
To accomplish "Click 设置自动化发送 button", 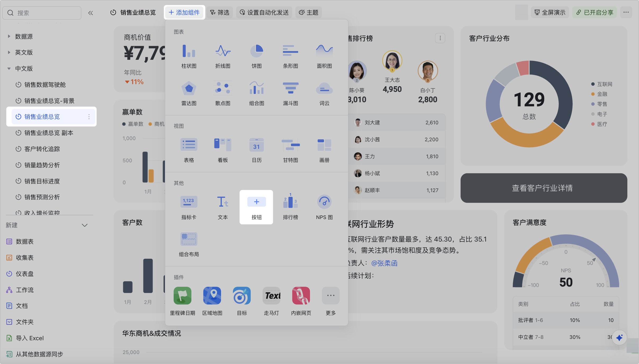I will [264, 12].
